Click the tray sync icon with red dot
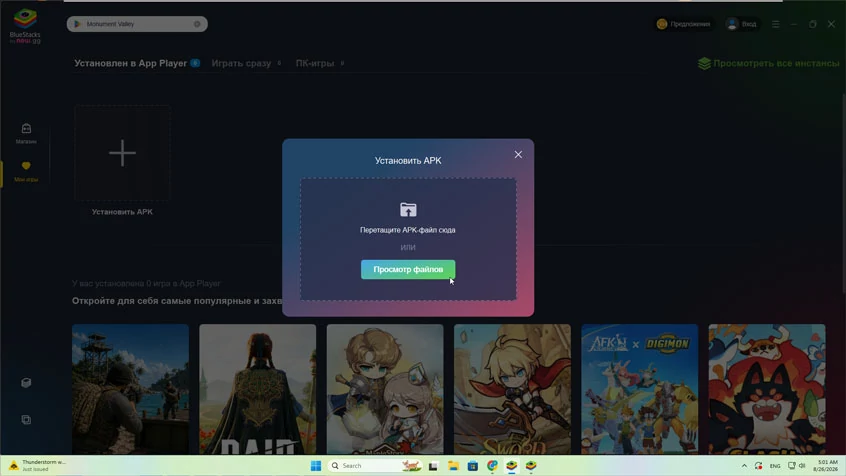846x476 pixels. tap(759, 466)
